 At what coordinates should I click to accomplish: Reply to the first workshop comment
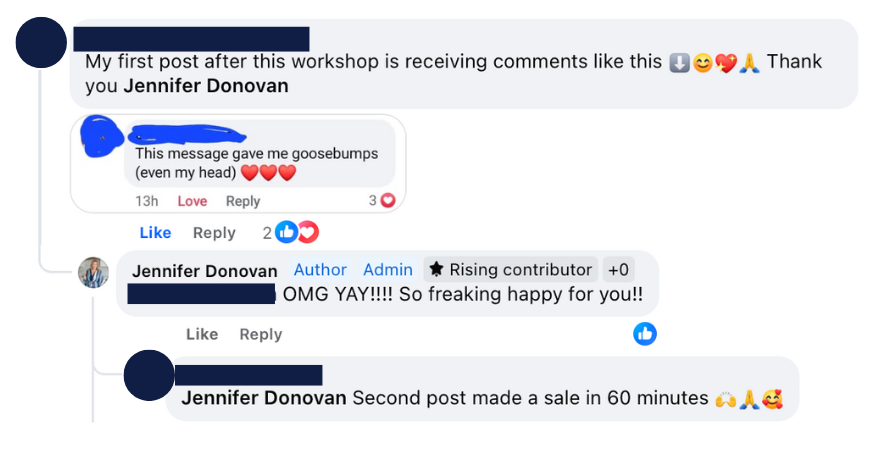[214, 233]
